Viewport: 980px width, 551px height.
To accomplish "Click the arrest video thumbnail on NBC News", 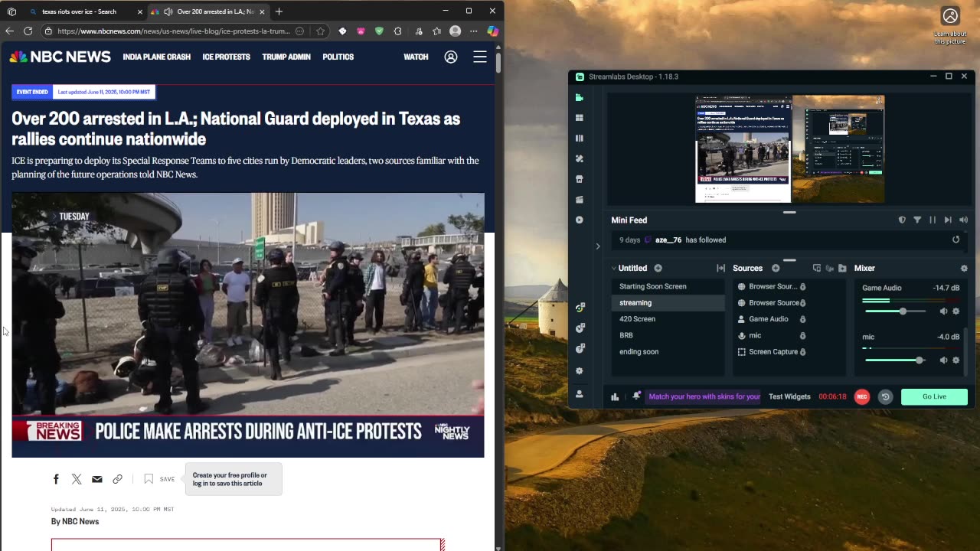I will (248, 325).
